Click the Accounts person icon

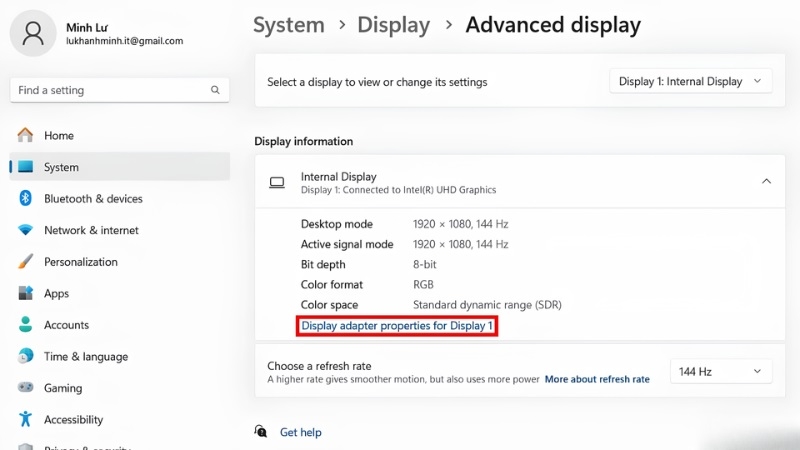click(25, 324)
